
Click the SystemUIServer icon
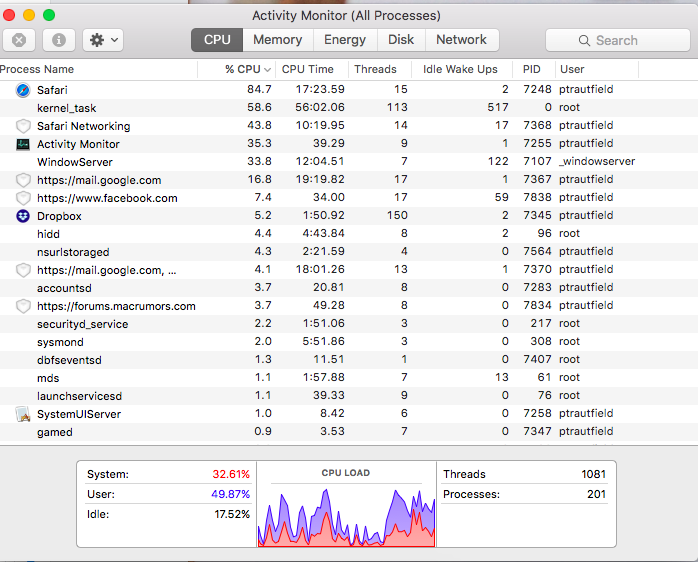click(23, 414)
